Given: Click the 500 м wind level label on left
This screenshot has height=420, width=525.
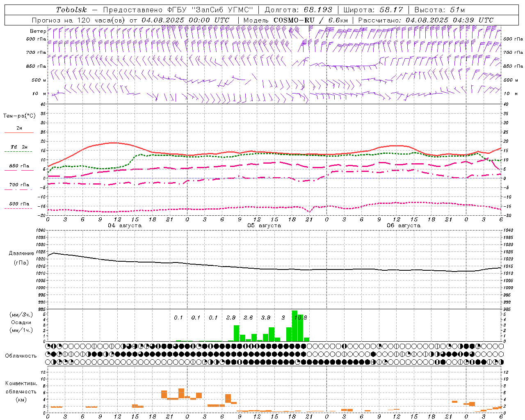Looking at the screenshot, I should pyautogui.click(x=39, y=80).
